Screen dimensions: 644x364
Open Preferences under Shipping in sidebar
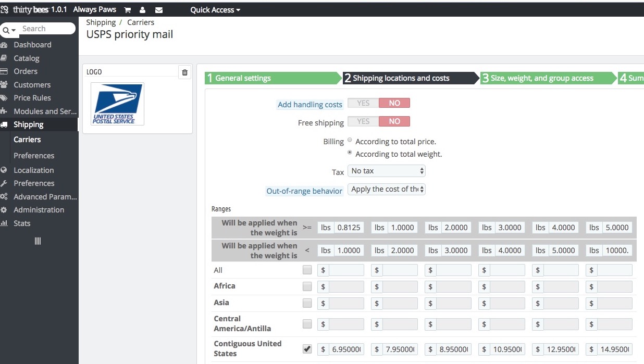pyautogui.click(x=34, y=156)
